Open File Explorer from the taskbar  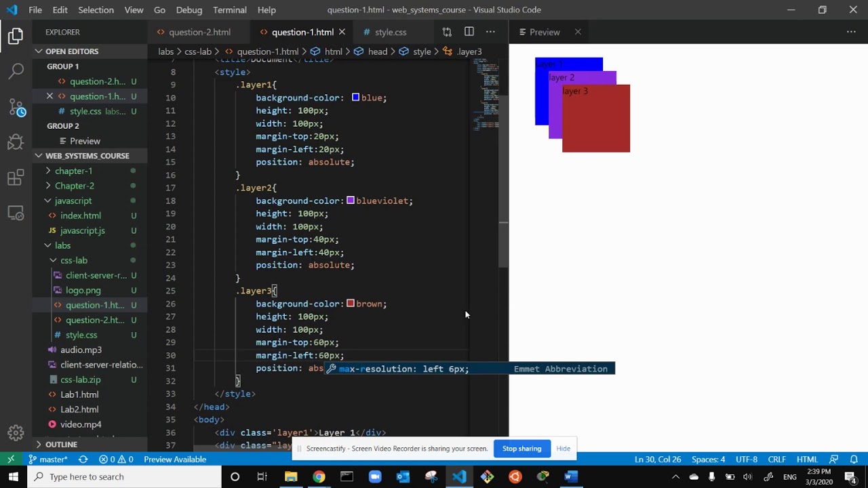(291, 476)
